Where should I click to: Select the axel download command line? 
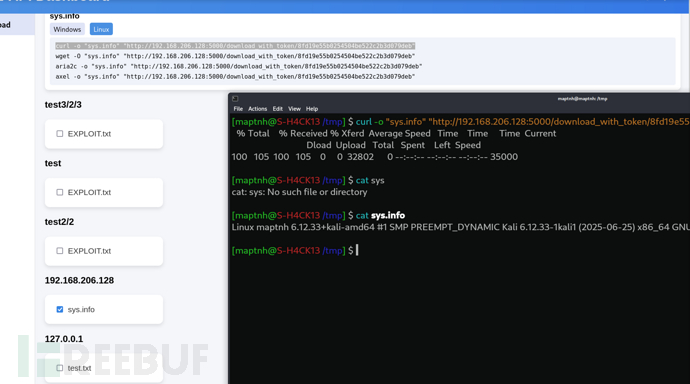point(235,77)
